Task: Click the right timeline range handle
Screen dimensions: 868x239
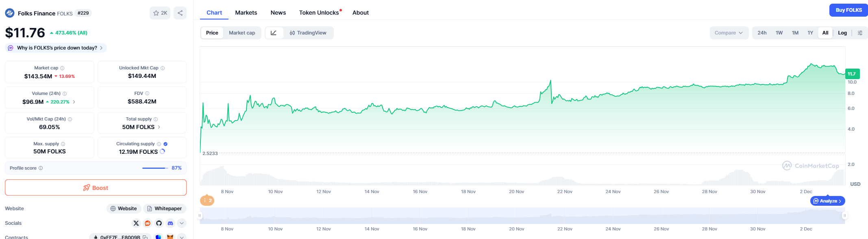Action: click(844, 215)
